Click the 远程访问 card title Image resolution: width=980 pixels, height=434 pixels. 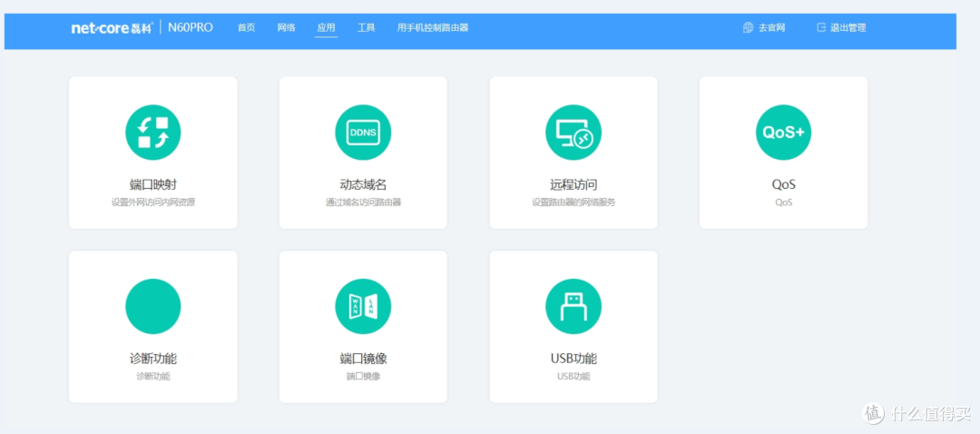tap(573, 184)
